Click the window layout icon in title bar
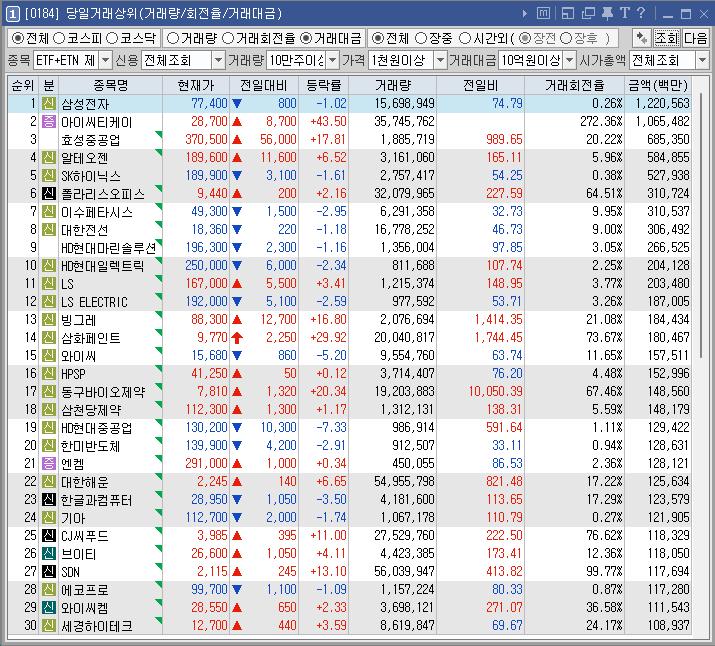The height and width of the screenshot is (646, 715). (568, 14)
